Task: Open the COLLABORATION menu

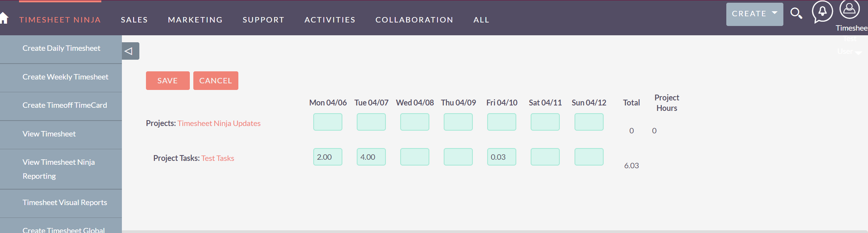Action: click(x=414, y=20)
